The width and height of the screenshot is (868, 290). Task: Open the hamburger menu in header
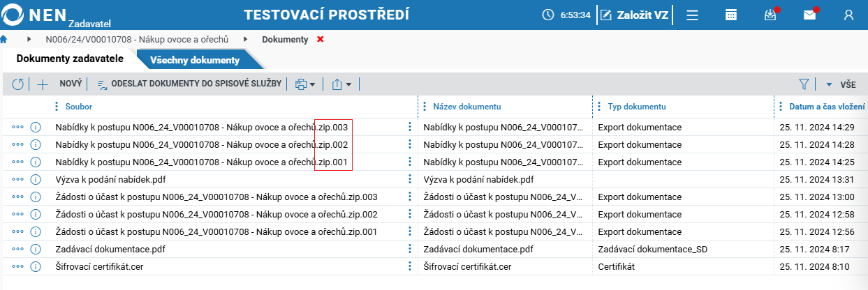coord(693,15)
